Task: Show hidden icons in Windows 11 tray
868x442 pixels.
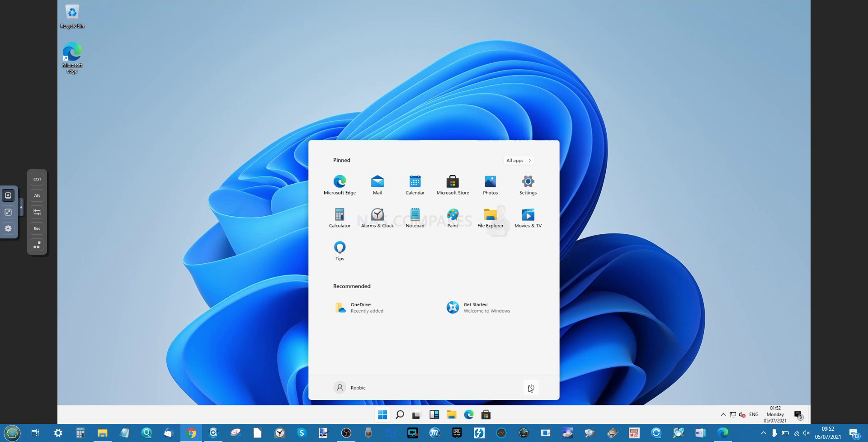Action: click(x=723, y=414)
